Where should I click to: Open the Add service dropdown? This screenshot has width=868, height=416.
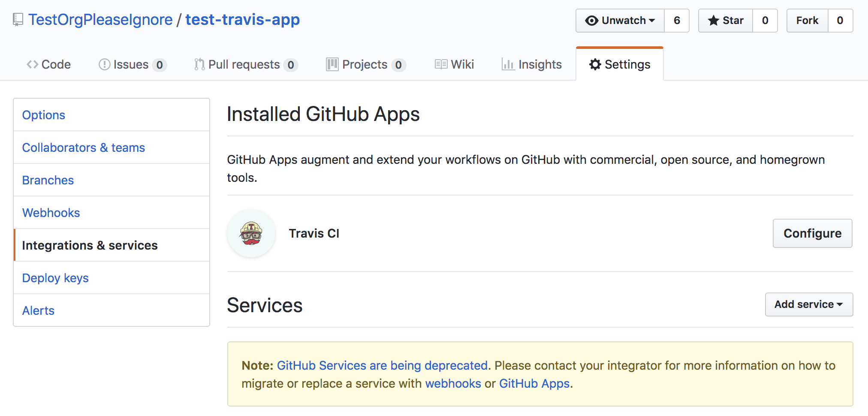(809, 304)
